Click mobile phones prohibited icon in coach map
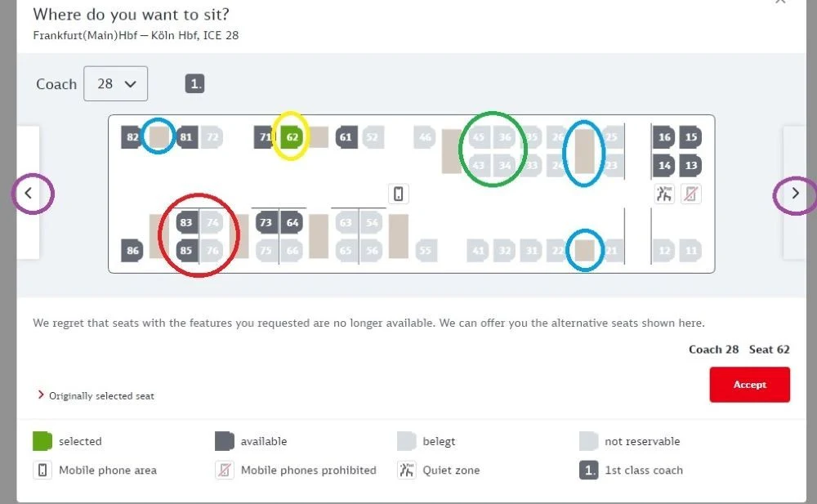Viewport: 817px width, 504px height. point(691,194)
